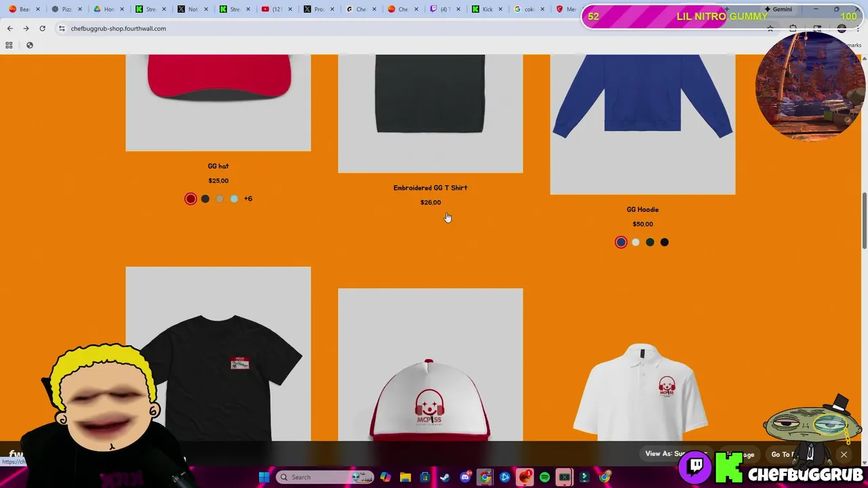Click the $25.00 GG hat price
Image resolution: width=868 pixels, height=488 pixels.
218,181
